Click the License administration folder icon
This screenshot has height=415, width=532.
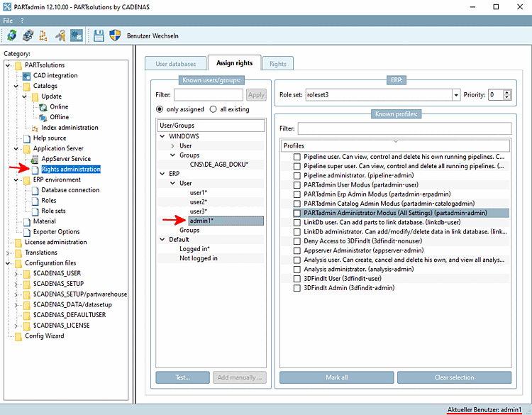point(18,243)
